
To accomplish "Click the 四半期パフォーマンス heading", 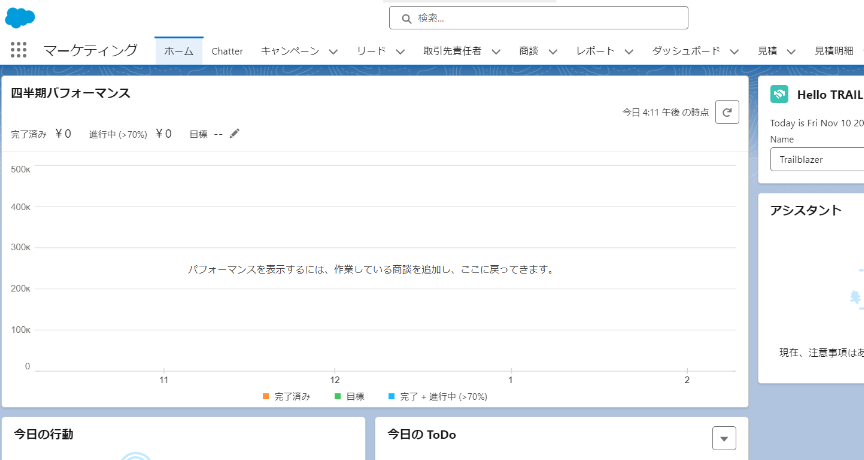I will 71,93.
